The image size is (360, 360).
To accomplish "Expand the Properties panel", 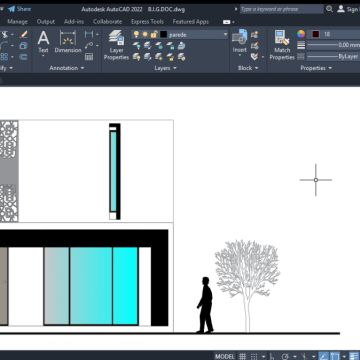I will point(316,68).
